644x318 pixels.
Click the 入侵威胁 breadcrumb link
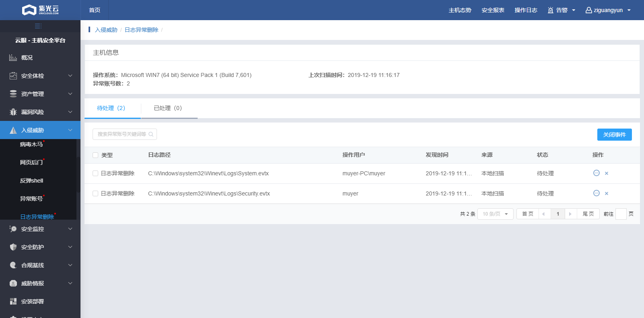click(106, 30)
